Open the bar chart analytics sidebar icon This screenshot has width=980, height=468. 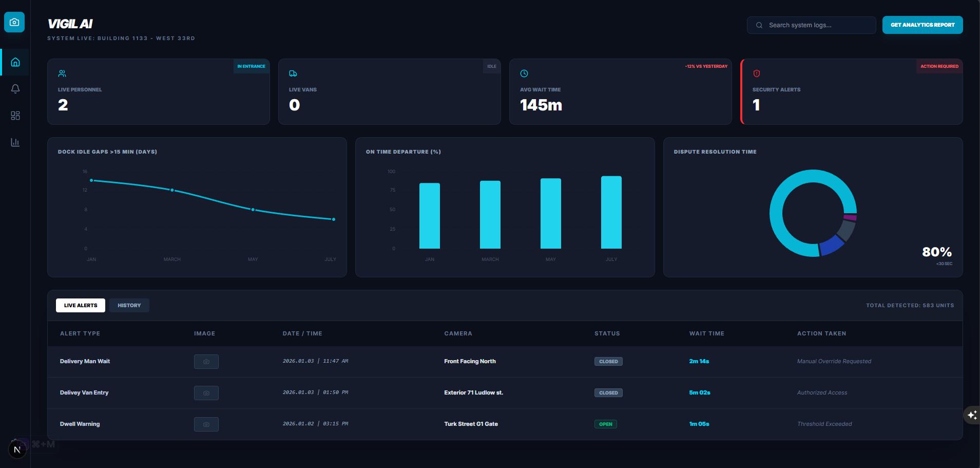click(x=15, y=142)
